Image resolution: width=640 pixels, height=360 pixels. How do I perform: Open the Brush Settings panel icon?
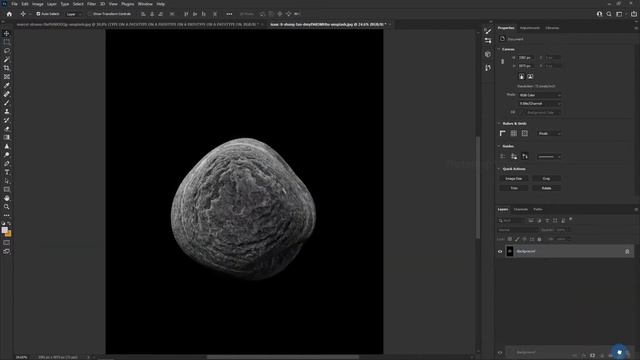[488, 31]
